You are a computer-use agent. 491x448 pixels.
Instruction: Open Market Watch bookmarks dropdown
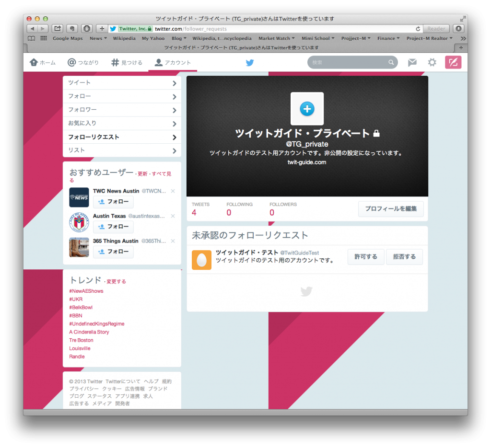click(277, 38)
